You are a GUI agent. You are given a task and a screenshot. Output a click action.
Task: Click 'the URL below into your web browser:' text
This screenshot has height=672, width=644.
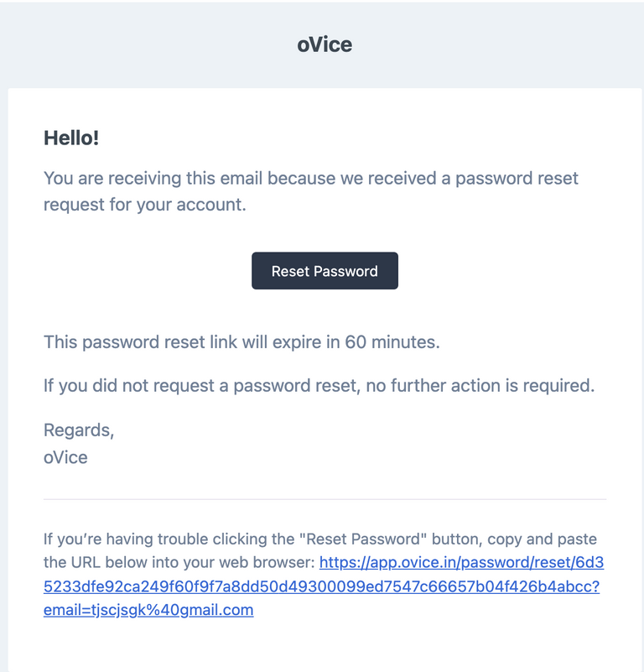(179, 562)
